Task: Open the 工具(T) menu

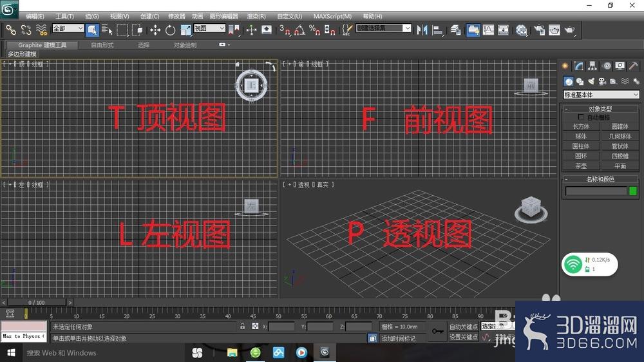Action: pos(64,16)
